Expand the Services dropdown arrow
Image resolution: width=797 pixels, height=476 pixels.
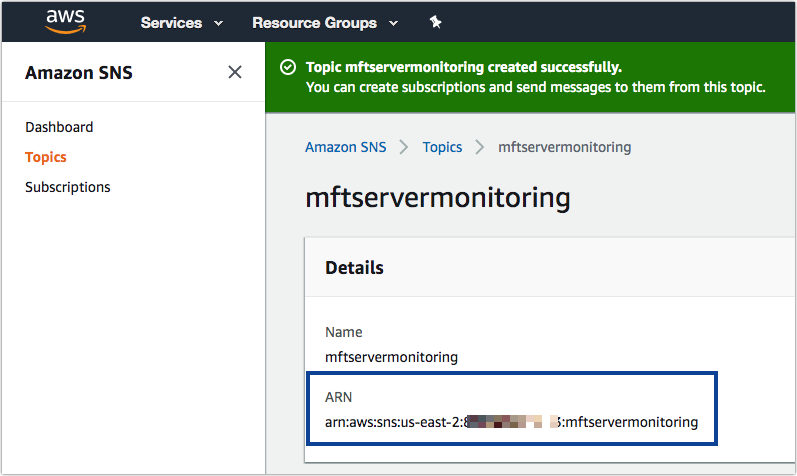(x=218, y=23)
